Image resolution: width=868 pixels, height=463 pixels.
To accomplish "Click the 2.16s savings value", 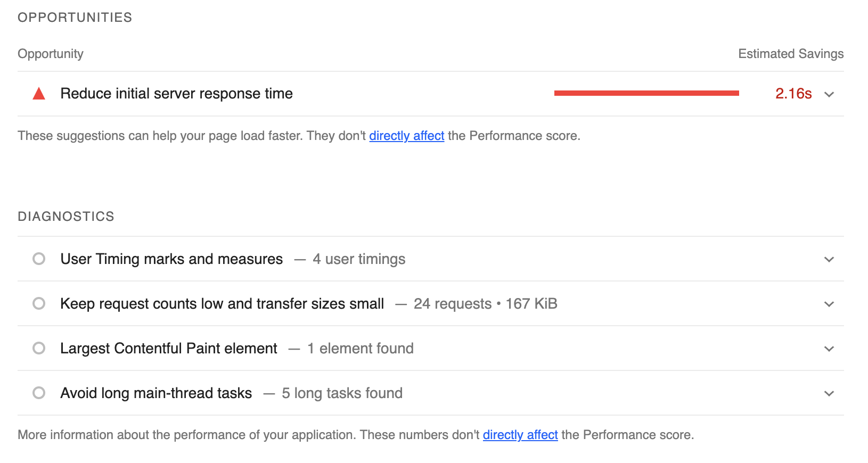I will click(793, 94).
